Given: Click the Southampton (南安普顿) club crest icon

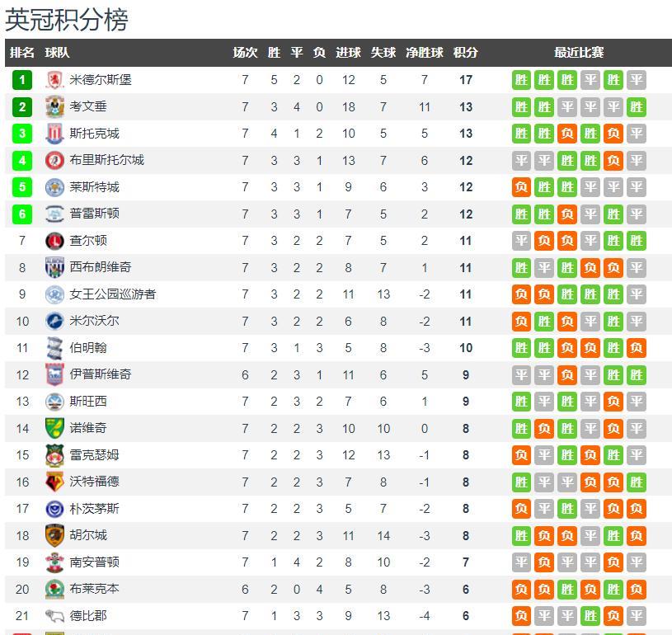Looking at the screenshot, I should pyautogui.click(x=54, y=562).
